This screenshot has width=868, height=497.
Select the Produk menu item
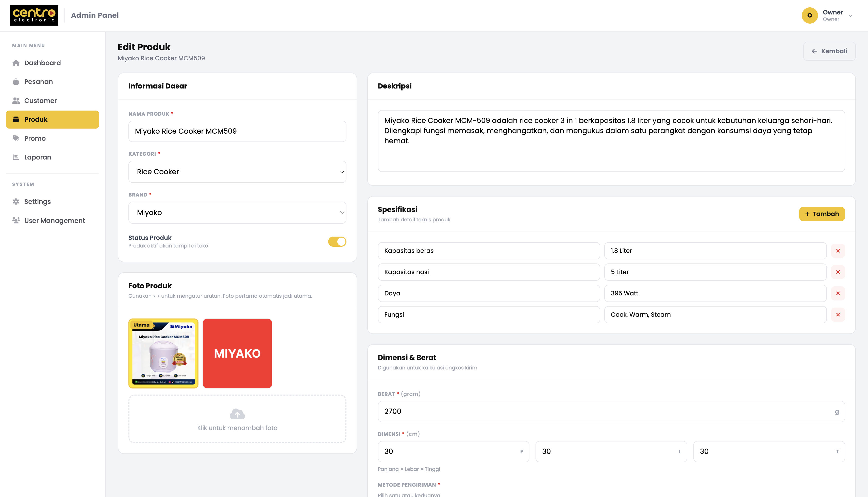pos(53,119)
